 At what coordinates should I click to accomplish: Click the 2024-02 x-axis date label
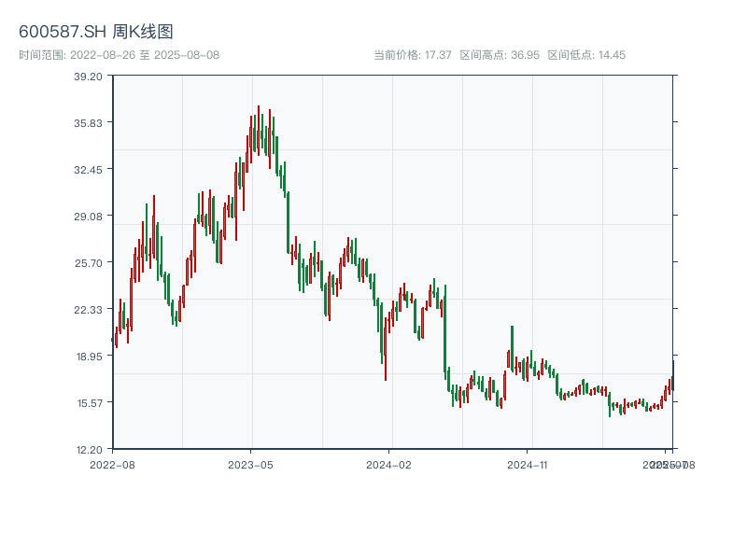(389, 464)
